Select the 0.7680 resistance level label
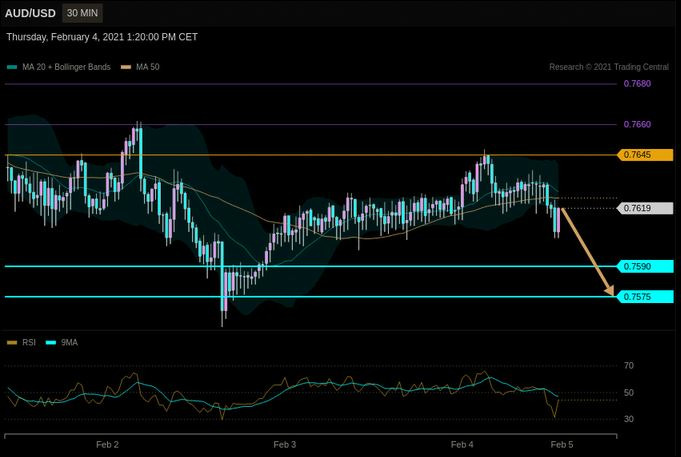681x457 pixels. pyautogui.click(x=637, y=83)
